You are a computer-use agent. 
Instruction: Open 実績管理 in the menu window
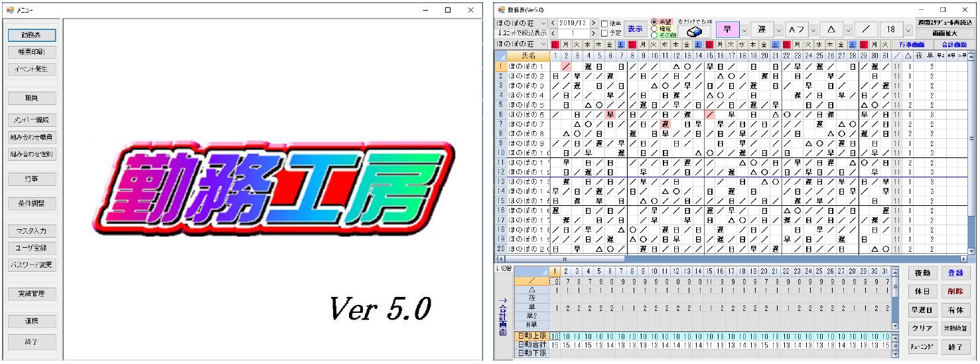tap(32, 293)
